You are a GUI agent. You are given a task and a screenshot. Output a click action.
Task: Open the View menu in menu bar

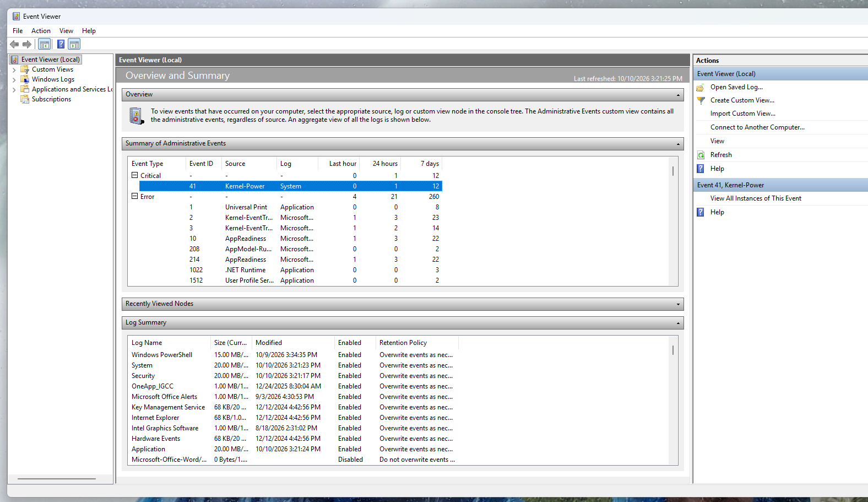[x=66, y=31]
